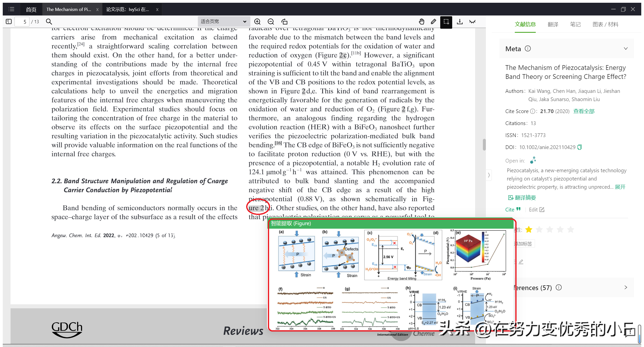Select the 论文示范: IvySci 在... tab

[x=127, y=9]
